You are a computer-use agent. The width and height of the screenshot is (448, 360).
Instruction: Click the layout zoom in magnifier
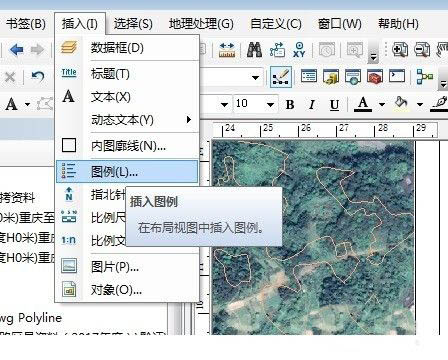[400, 50]
